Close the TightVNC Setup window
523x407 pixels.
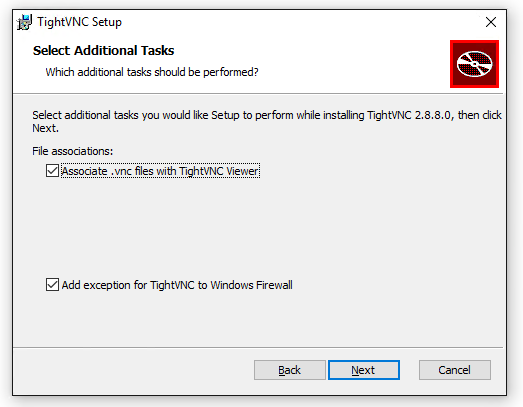[491, 22]
